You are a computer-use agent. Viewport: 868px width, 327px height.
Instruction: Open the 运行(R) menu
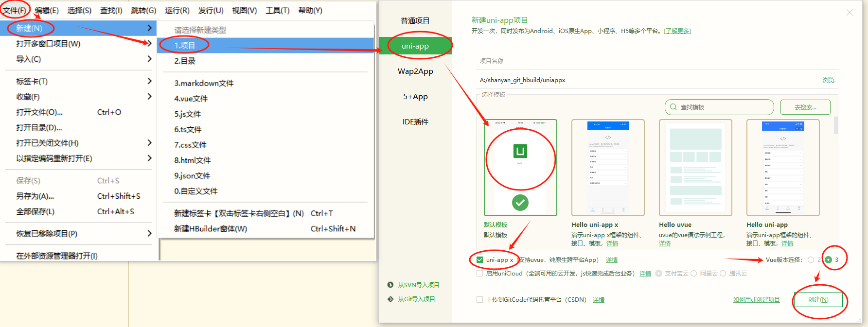[177, 10]
